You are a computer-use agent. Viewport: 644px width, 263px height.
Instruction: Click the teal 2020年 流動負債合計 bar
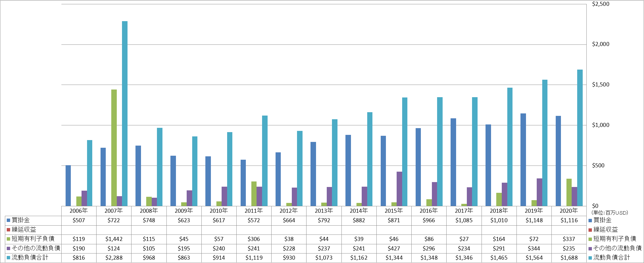pos(580,138)
